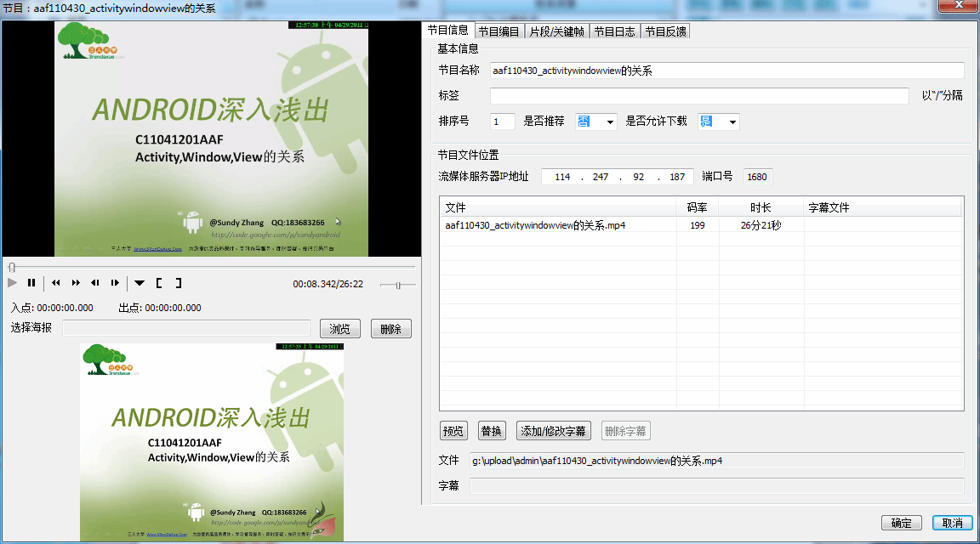Click the 端口号 field showing 1680

[x=757, y=177]
